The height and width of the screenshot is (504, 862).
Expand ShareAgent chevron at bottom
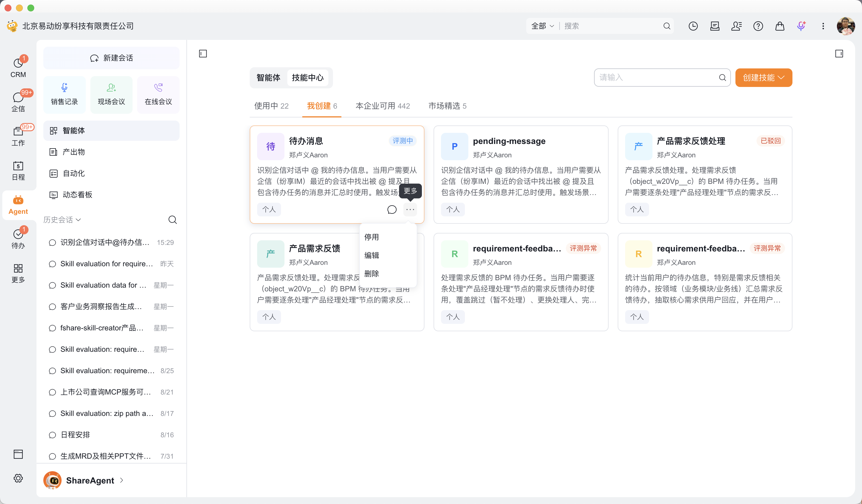121,480
